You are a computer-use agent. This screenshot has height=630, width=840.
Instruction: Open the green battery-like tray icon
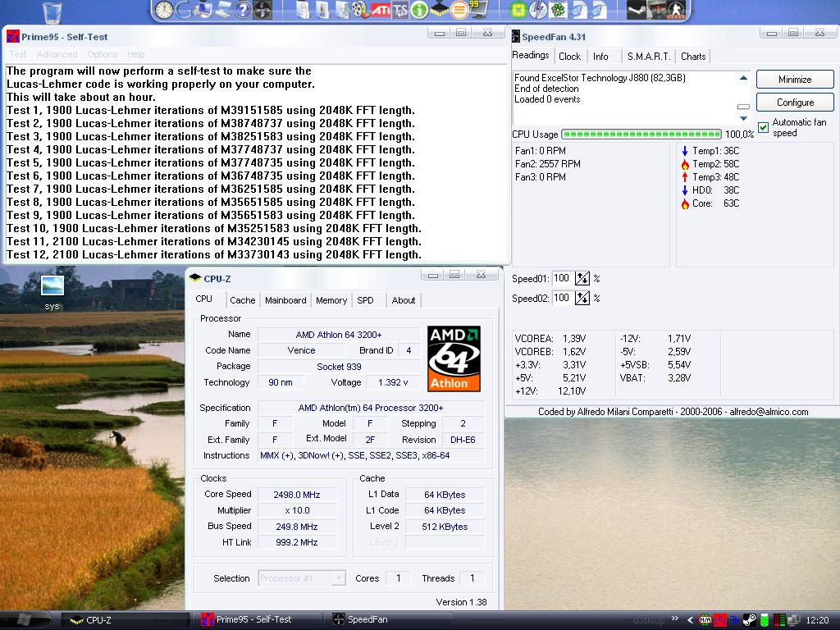[x=765, y=620]
